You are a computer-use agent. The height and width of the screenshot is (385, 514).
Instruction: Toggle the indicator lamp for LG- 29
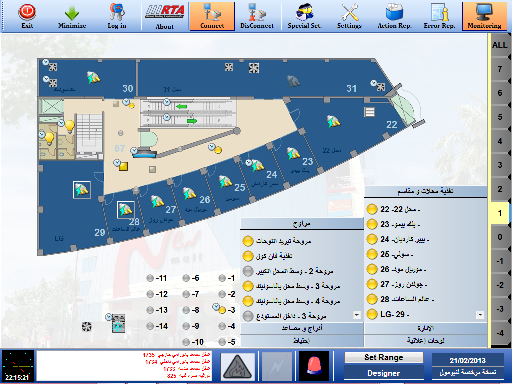pos(372,314)
